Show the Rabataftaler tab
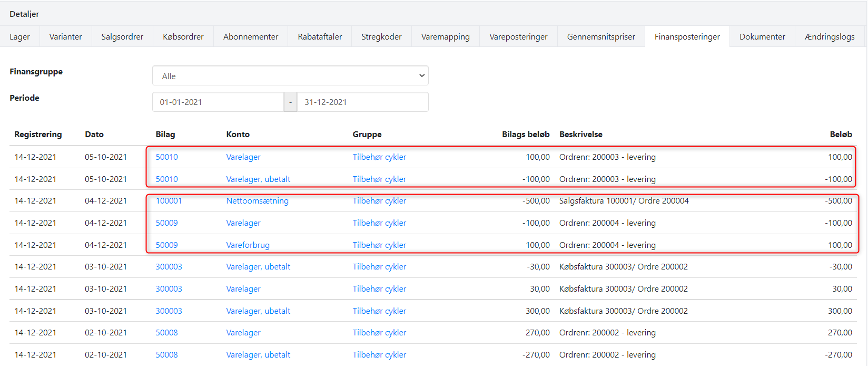This screenshot has height=366, width=868. point(320,37)
